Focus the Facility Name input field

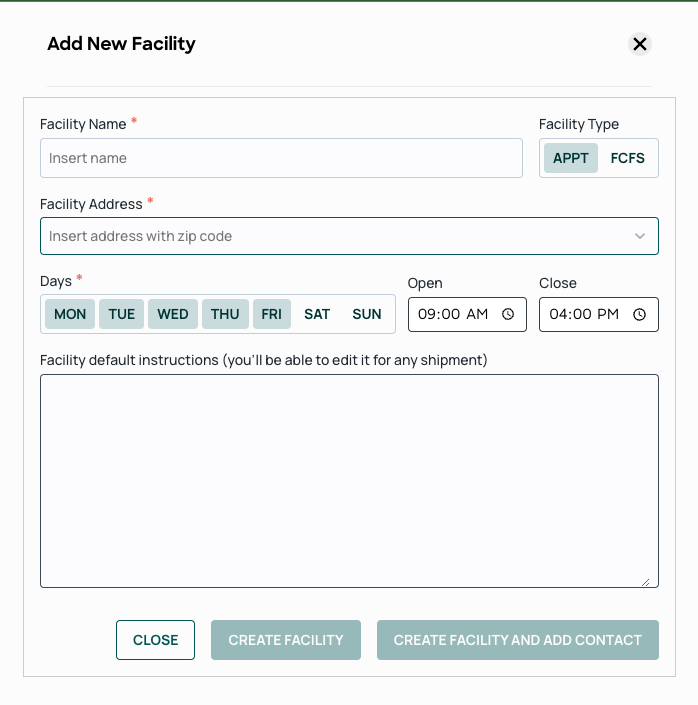(x=281, y=158)
